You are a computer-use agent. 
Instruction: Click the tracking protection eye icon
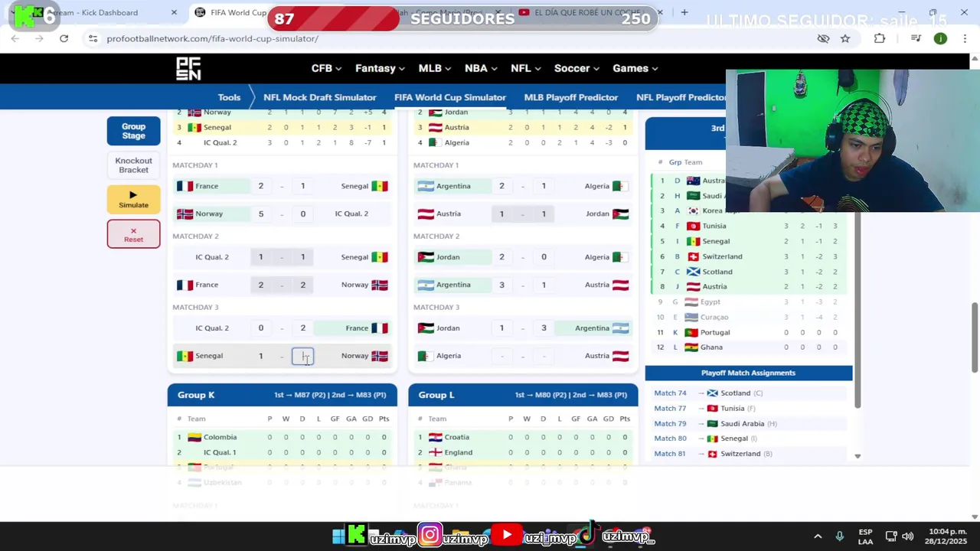(824, 38)
